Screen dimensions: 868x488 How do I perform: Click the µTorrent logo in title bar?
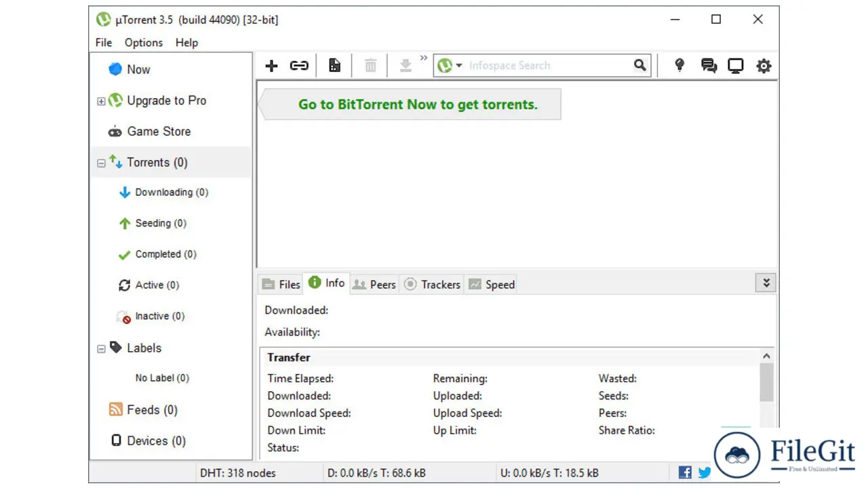tap(103, 20)
